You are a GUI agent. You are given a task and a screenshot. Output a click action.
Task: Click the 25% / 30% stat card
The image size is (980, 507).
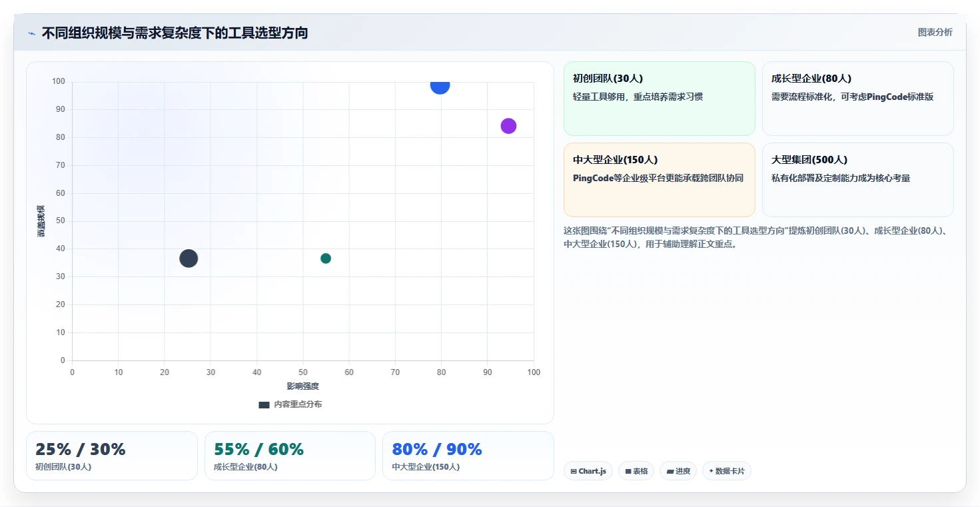pyautogui.click(x=112, y=456)
